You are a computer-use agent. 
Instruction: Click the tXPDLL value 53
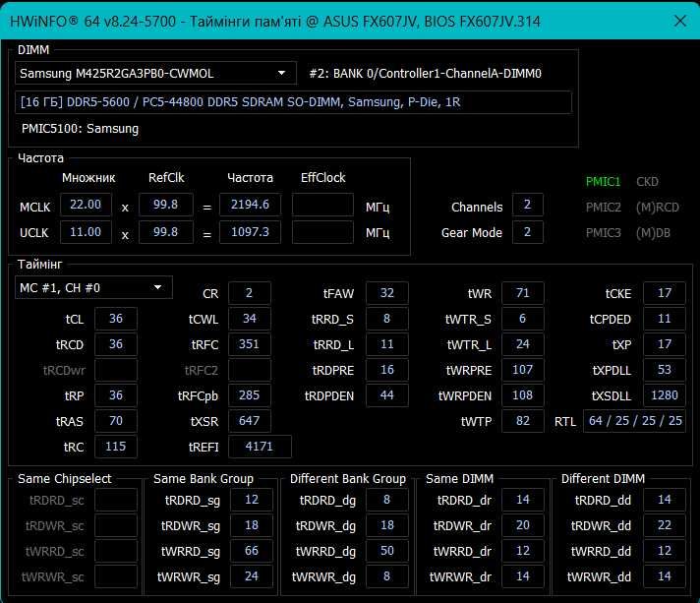pos(665,370)
